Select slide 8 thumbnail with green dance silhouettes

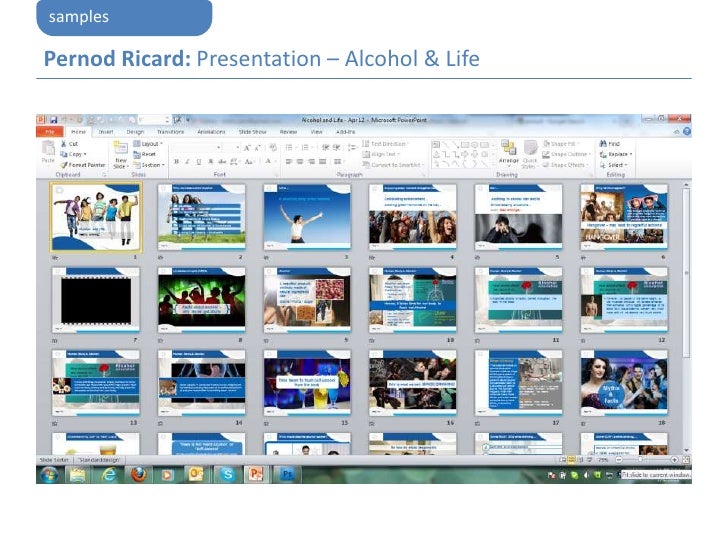tap(202, 299)
